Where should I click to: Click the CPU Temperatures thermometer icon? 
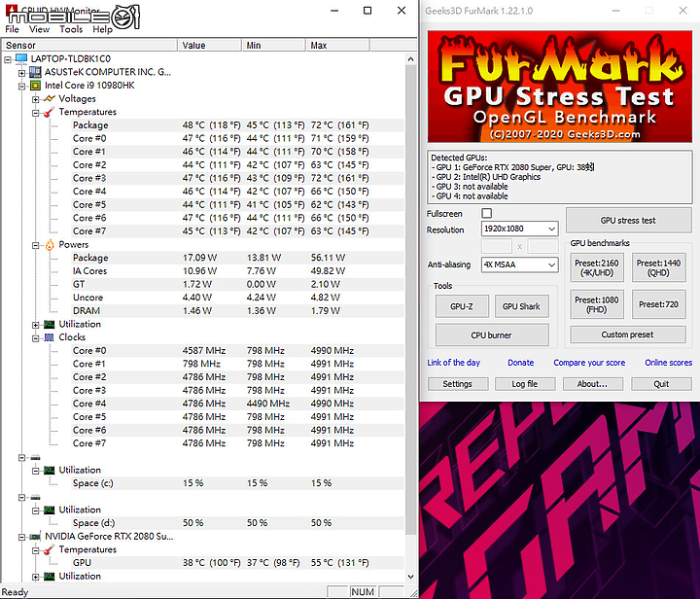tap(49, 112)
